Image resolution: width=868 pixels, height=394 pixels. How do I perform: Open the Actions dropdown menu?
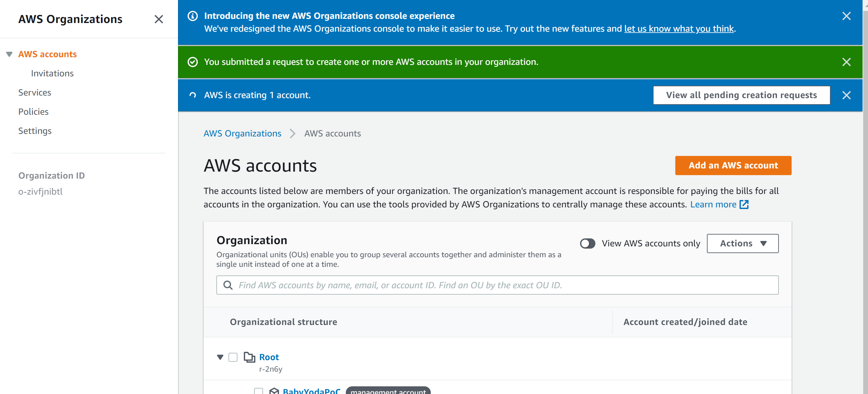742,243
